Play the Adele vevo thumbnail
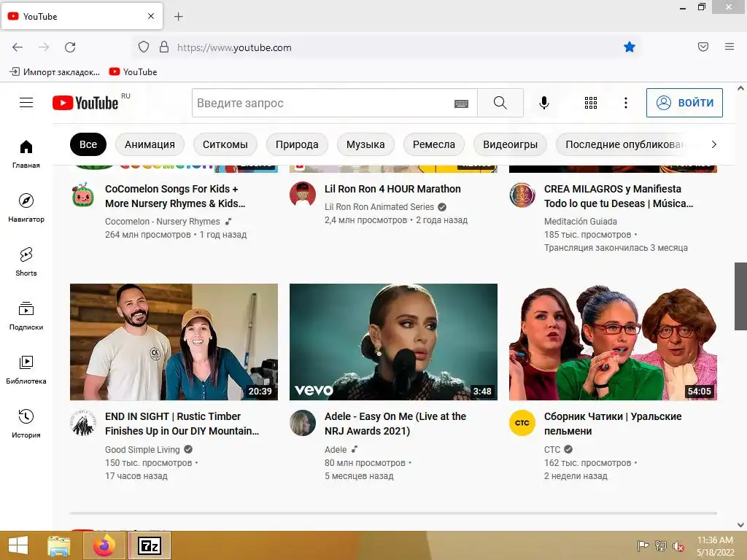The width and height of the screenshot is (747, 560). (393, 342)
